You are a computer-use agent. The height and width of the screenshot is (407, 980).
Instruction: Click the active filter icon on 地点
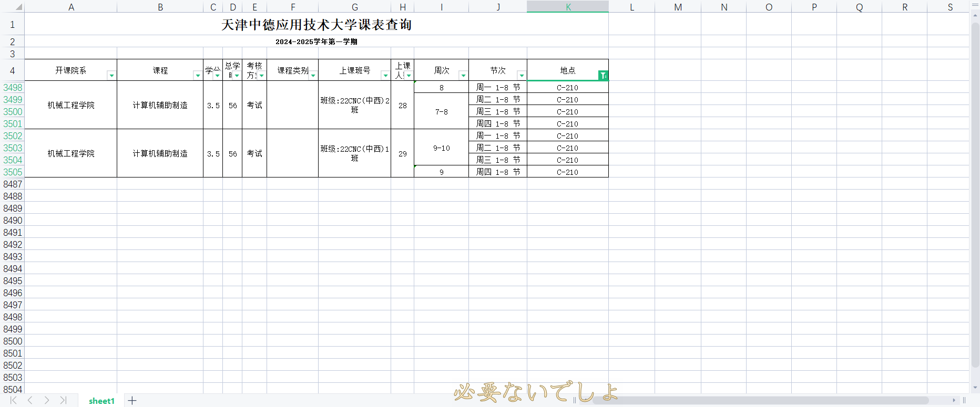603,76
